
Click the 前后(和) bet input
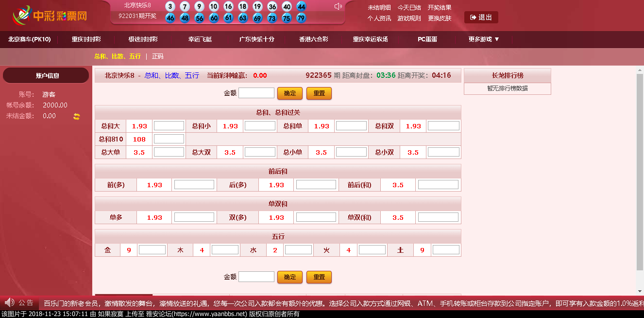[438, 185]
